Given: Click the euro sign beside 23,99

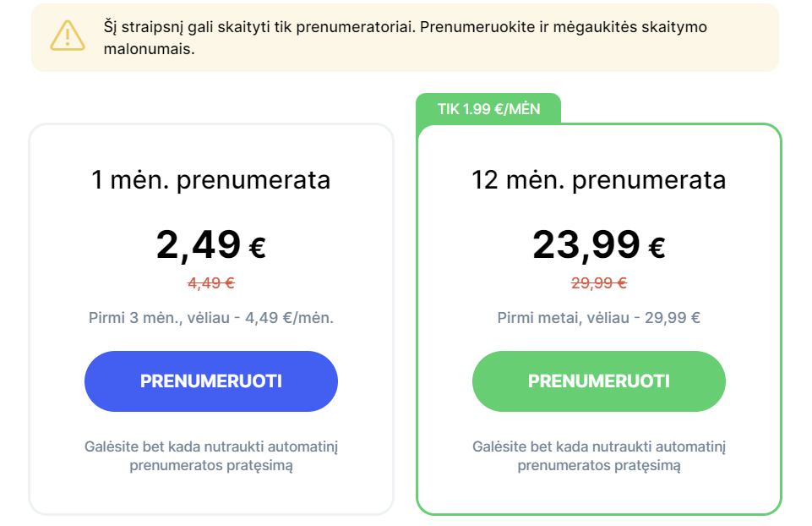Looking at the screenshot, I should pos(657,248).
